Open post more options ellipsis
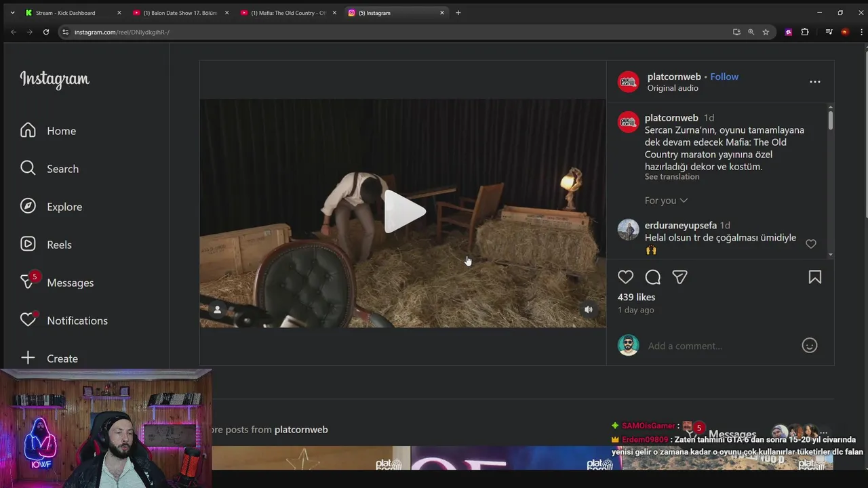 [x=815, y=81]
